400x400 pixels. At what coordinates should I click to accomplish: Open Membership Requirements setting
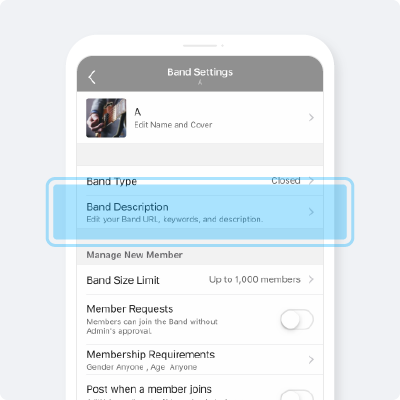pyautogui.click(x=200, y=360)
